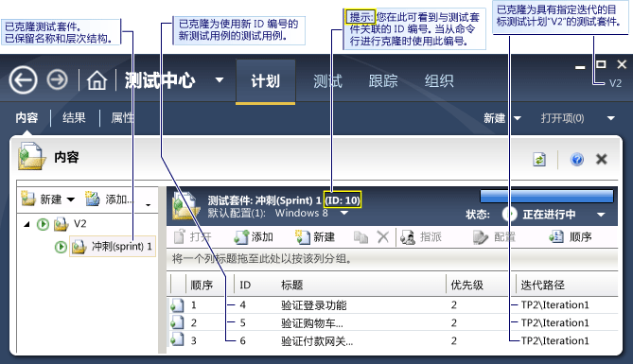Switch to the 组织 tab
The width and height of the screenshot is (633, 364).
(439, 81)
